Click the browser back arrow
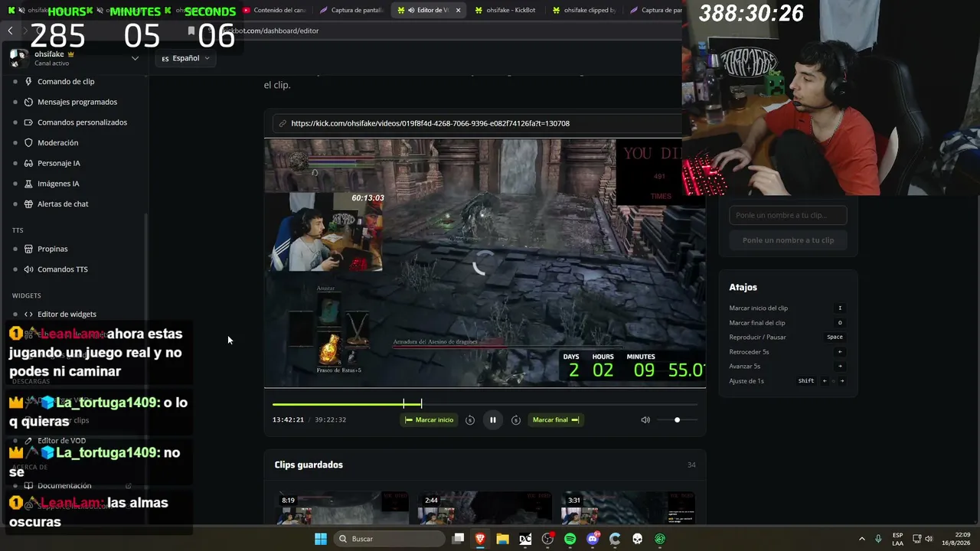980x551 pixels. [10, 31]
